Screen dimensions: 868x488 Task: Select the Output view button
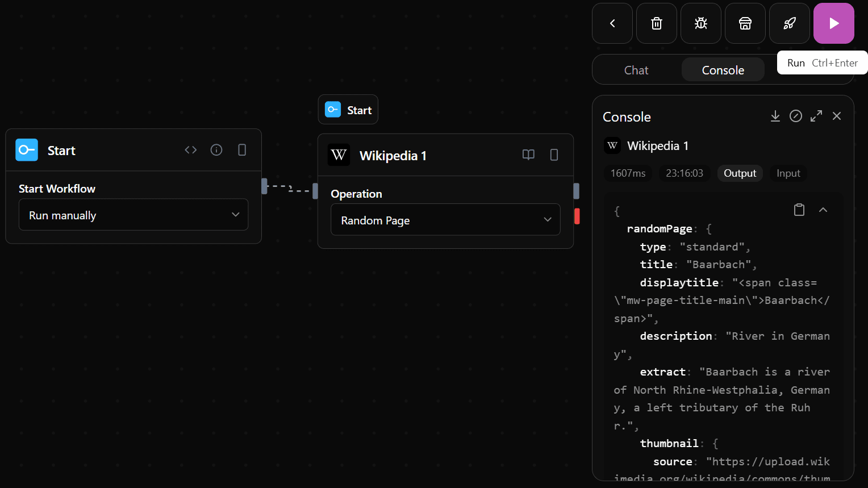coord(739,173)
